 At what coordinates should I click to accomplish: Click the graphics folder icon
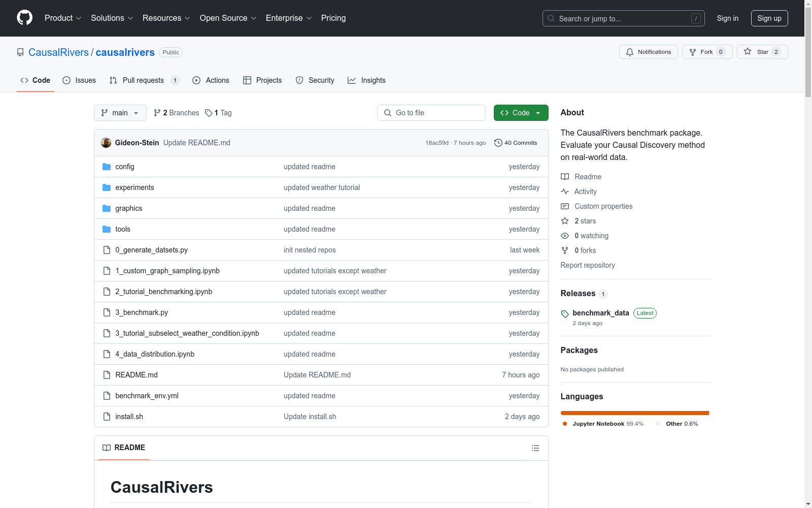pos(107,208)
